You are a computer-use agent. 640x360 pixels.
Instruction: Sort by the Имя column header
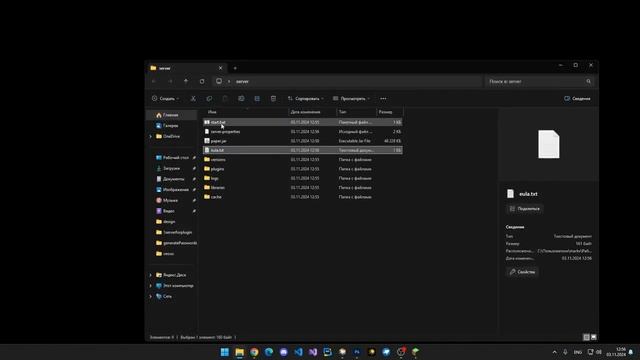tap(245, 112)
